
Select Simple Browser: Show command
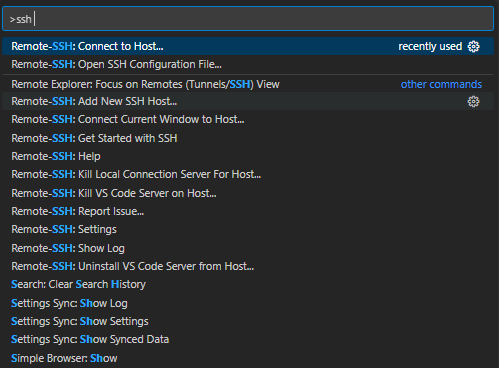[248, 358]
